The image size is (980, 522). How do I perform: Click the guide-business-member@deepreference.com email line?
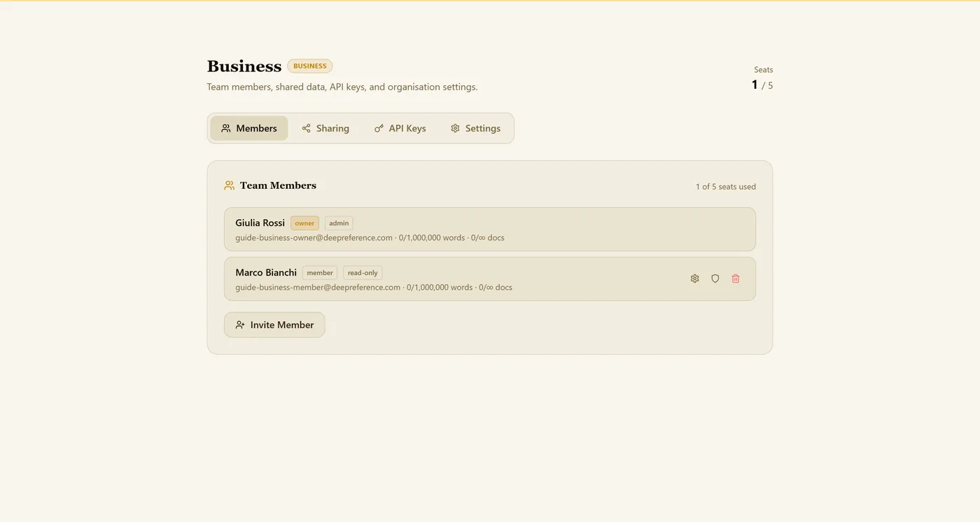coord(374,288)
